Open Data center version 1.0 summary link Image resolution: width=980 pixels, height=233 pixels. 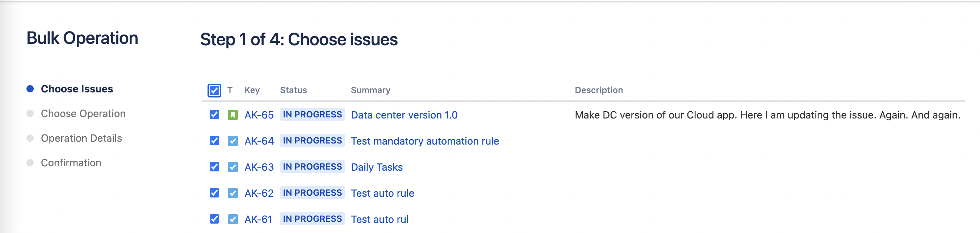(x=404, y=115)
